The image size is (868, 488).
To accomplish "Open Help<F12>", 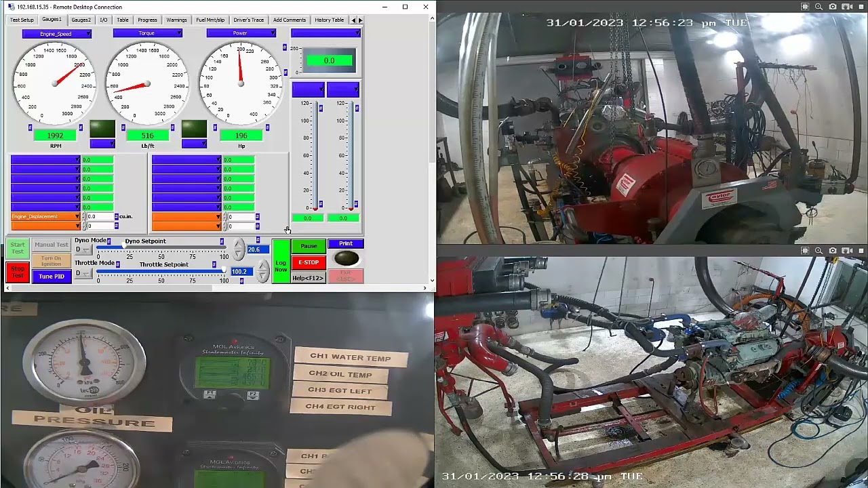I will (x=309, y=278).
